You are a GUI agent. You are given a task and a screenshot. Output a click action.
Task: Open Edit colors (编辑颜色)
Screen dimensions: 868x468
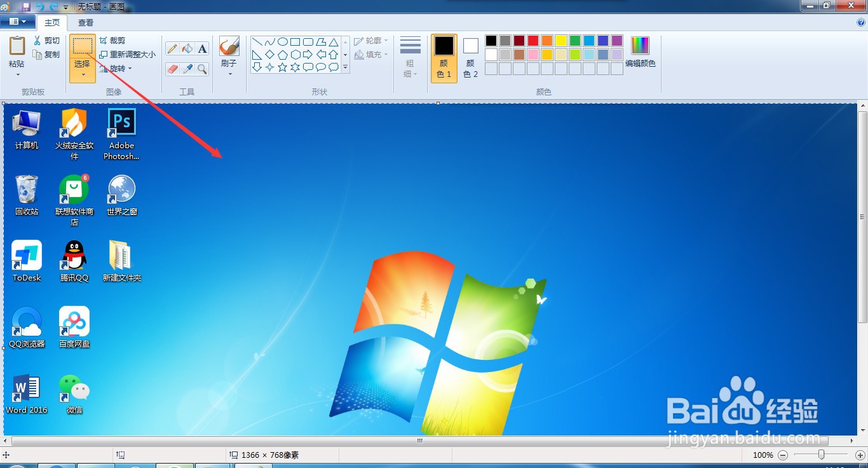click(640, 52)
